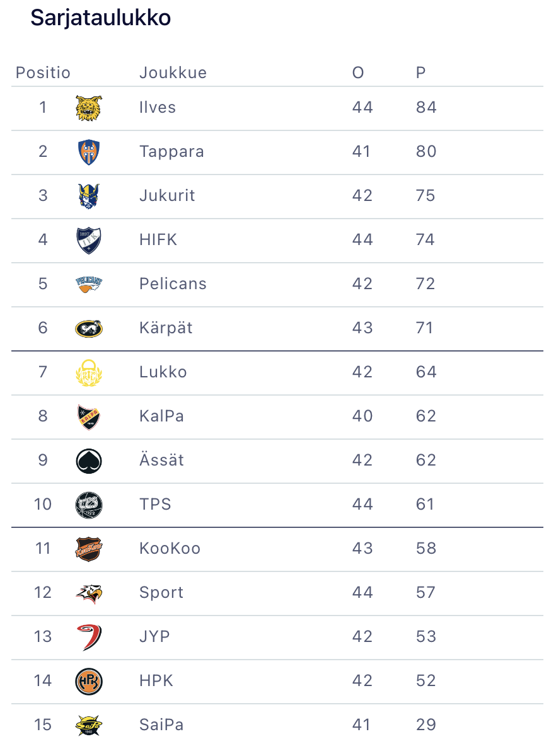556x756 pixels.
Task: Click the Ilves lynx team logo
Action: [88, 108]
